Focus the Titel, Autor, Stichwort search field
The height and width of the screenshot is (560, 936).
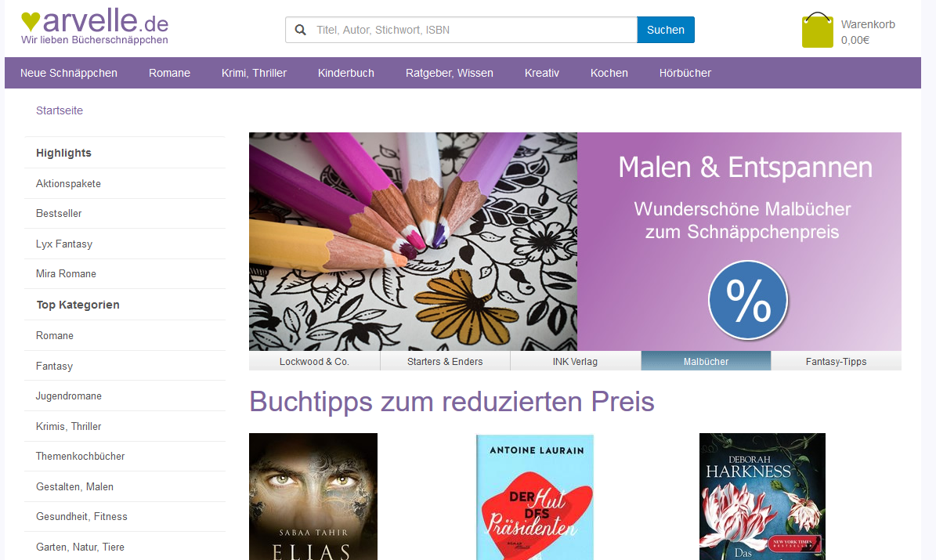pyautogui.click(x=461, y=30)
